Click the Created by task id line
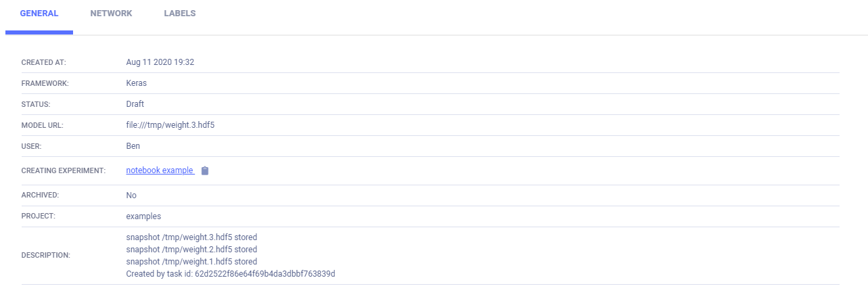The width and height of the screenshot is (868, 301). [x=231, y=274]
